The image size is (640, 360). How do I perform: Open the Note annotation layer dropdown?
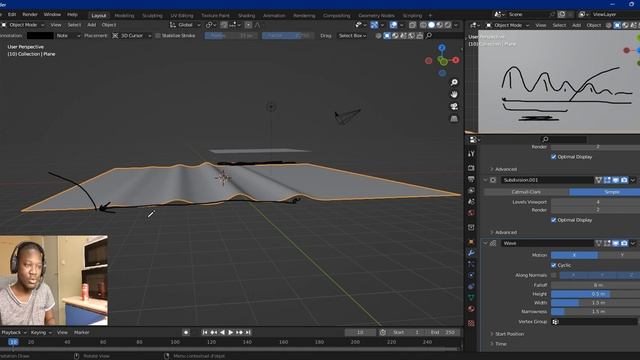click(68, 36)
